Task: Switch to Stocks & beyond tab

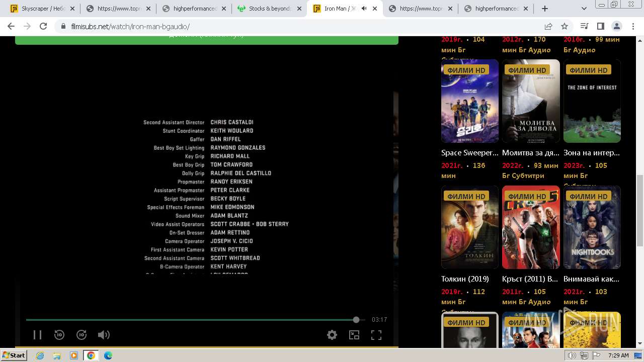Action: tap(269, 9)
